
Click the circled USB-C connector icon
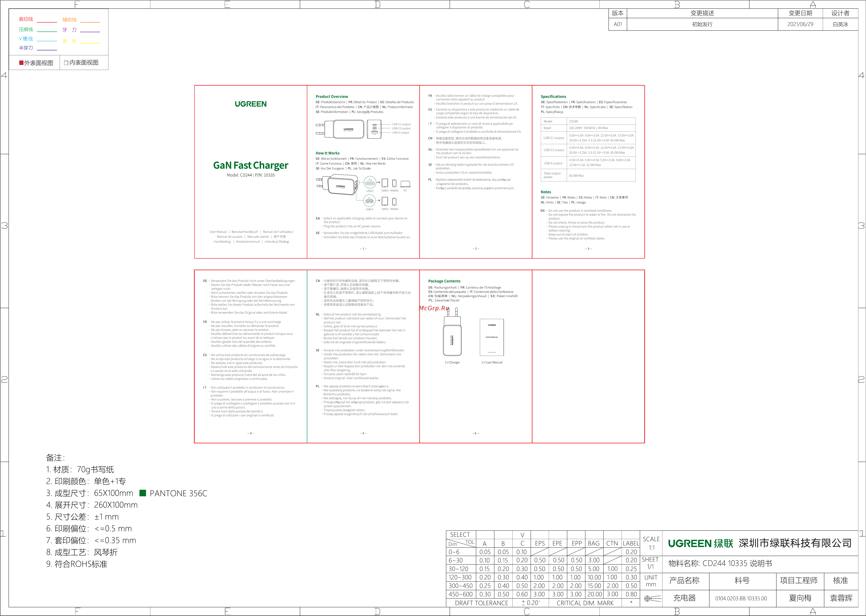[x=370, y=182]
